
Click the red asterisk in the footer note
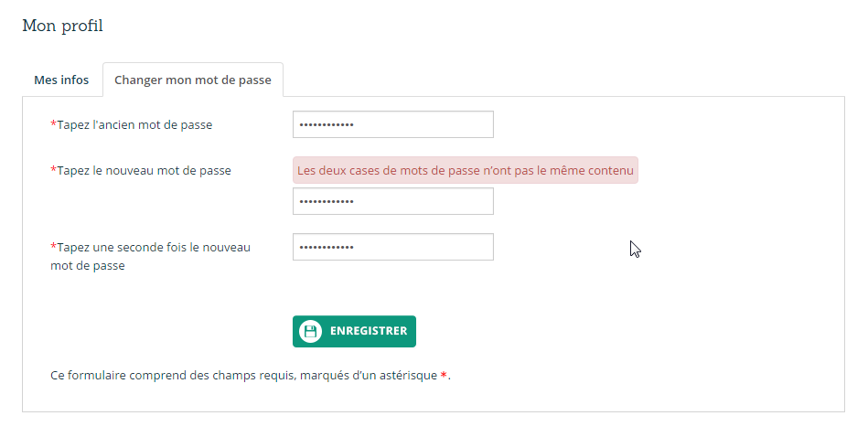tap(444, 376)
